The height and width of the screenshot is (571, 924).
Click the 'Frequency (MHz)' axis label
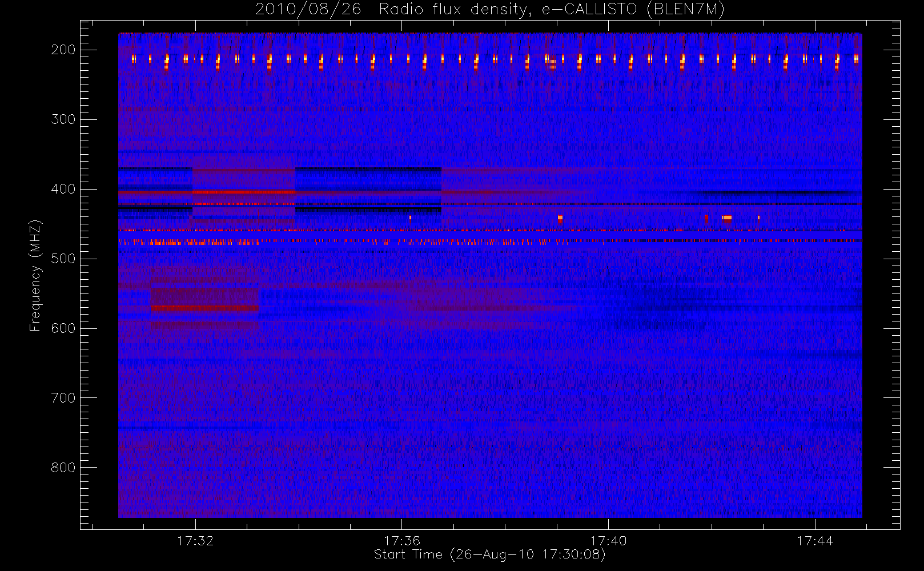[x=35, y=275]
